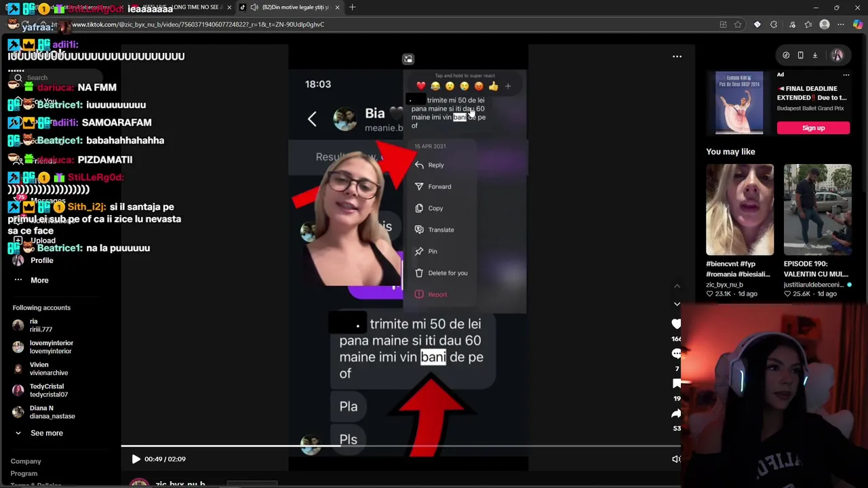Open the browser profile avatar
The image size is (868, 488).
pos(825,24)
